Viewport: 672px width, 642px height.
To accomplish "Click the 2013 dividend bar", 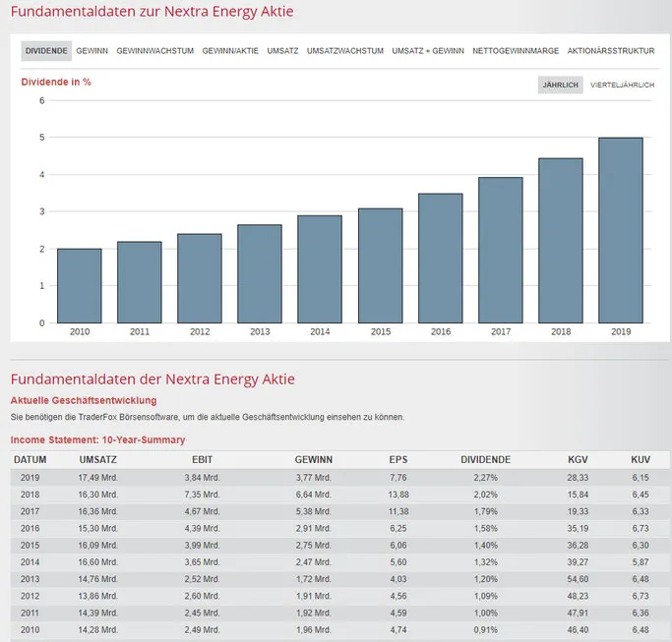I will click(x=260, y=273).
